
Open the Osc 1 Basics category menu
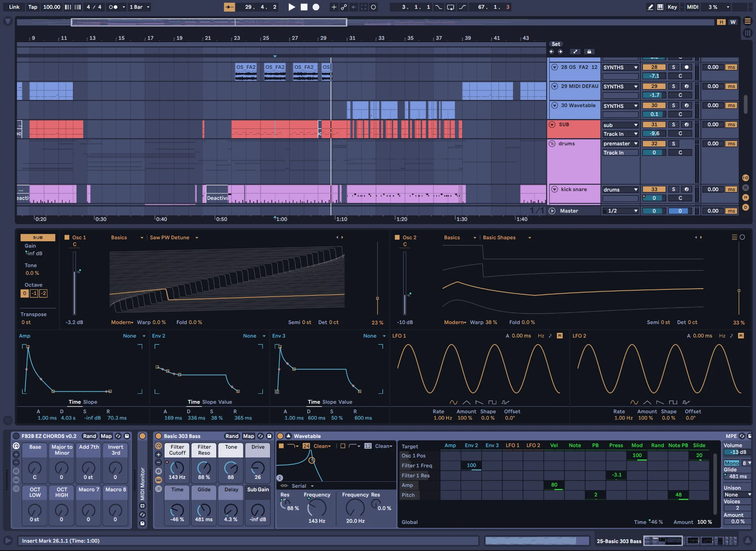click(x=127, y=237)
